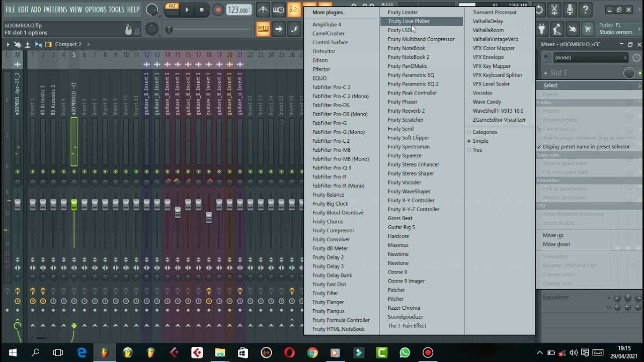Open the audio editor scissors icon

[x=554, y=10]
